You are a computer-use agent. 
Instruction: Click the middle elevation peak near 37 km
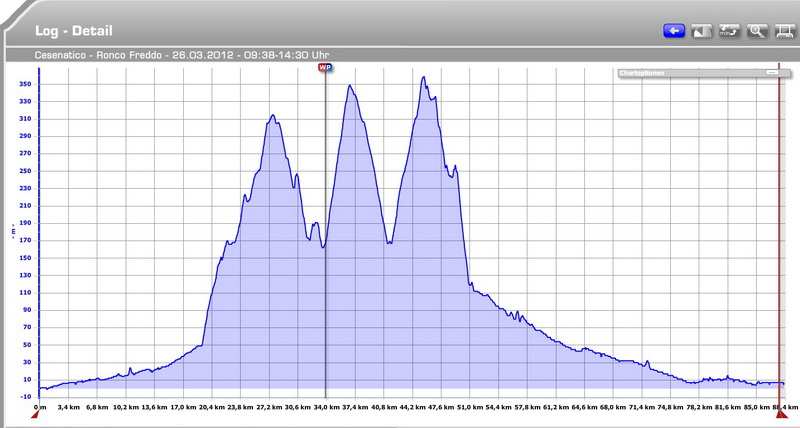350,87
